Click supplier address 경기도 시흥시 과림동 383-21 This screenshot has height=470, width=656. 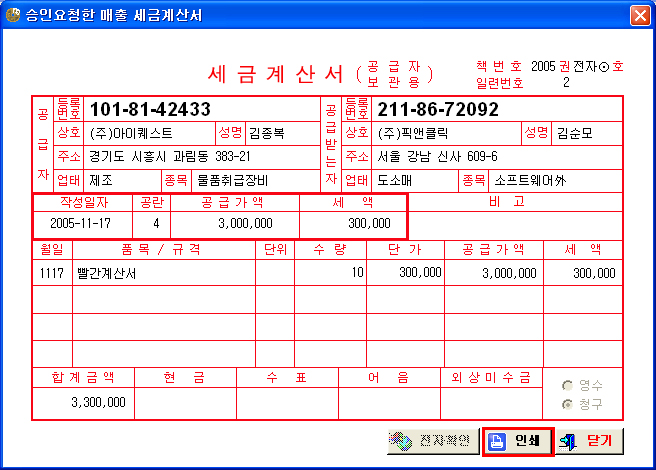point(169,157)
